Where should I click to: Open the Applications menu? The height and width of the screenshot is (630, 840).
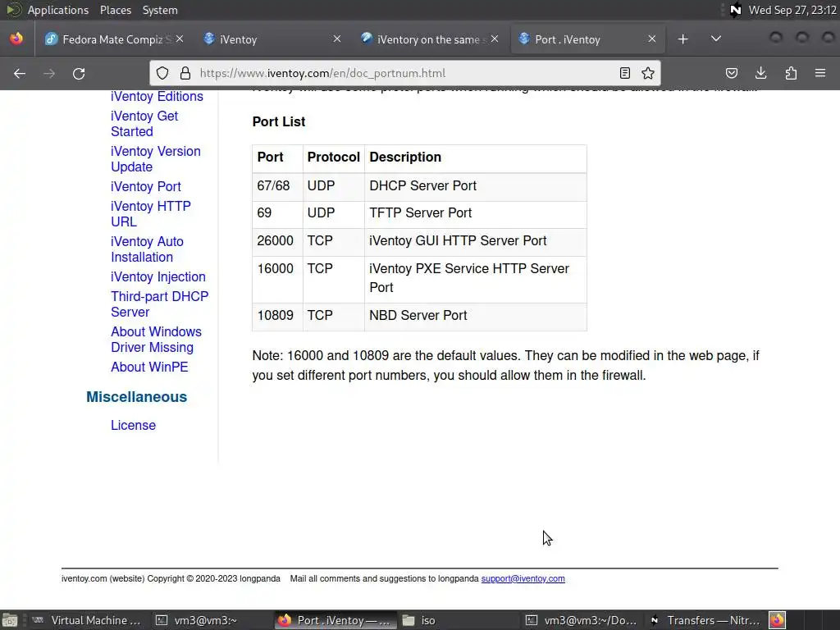(x=58, y=10)
